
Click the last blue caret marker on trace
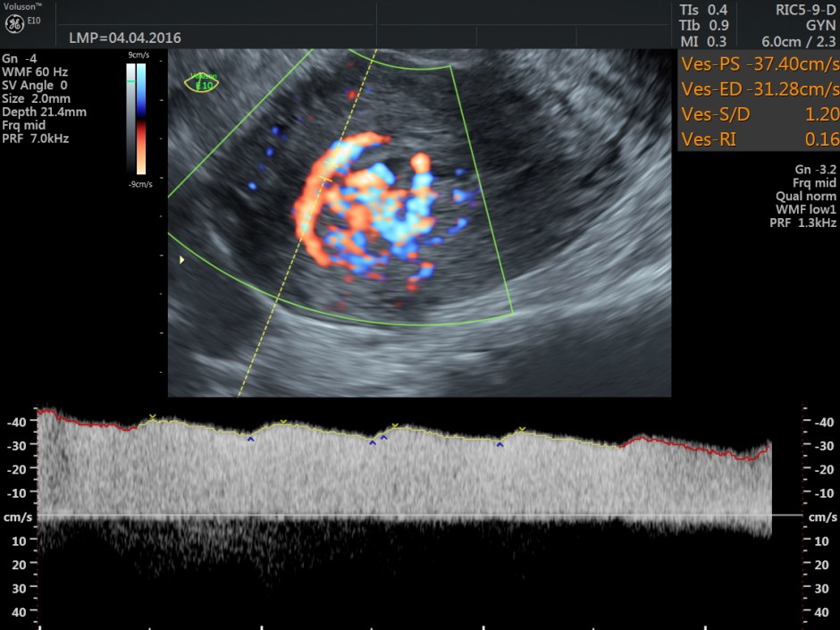[500, 444]
